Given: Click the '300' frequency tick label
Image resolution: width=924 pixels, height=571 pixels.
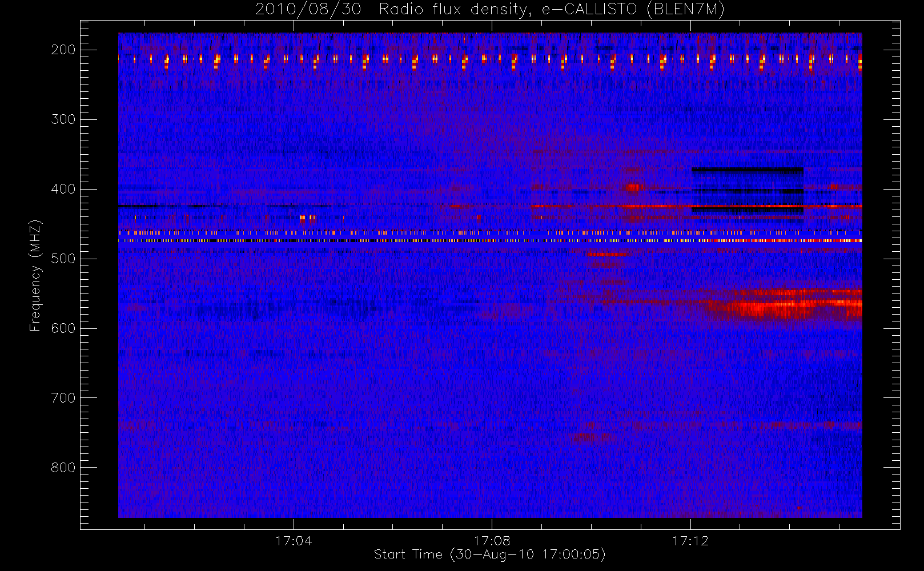Looking at the screenshot, I should tap(63, 119).
